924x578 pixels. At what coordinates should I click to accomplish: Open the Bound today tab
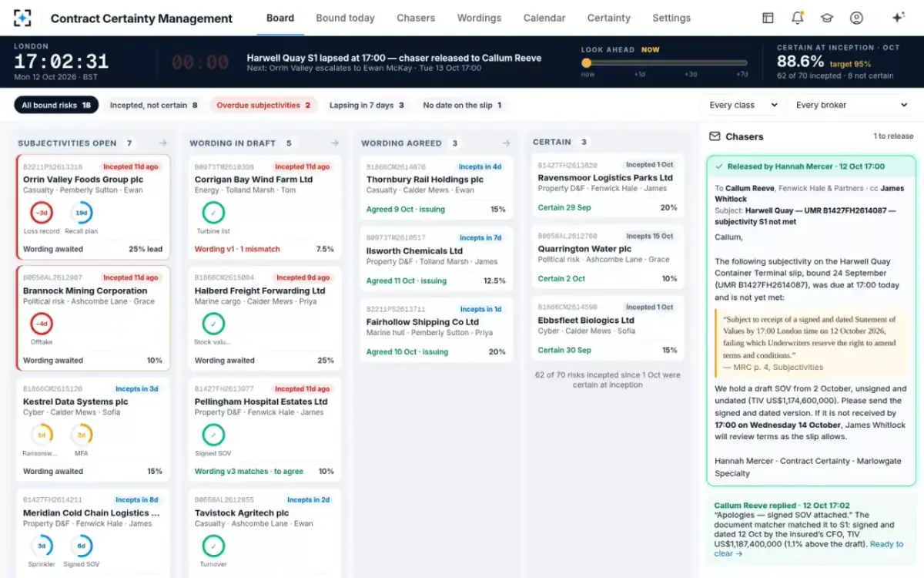coord(345,18)
